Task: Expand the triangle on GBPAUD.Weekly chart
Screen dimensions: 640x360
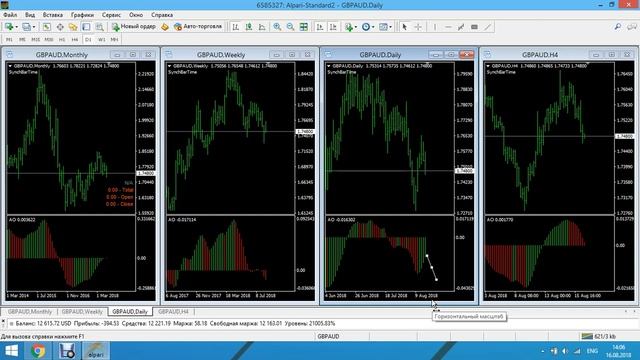Action: pos(169,66)
